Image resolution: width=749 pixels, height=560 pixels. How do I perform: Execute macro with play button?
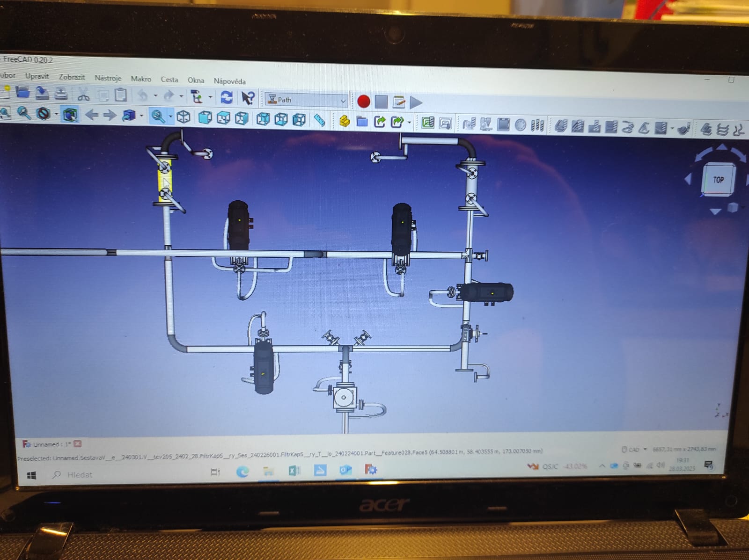416,102
